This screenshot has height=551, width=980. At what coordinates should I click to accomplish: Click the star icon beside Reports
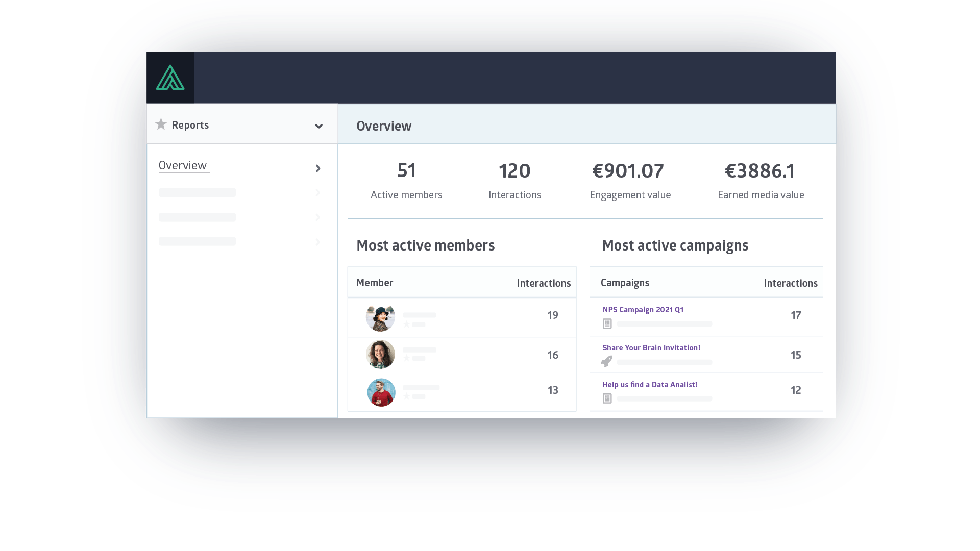tap(161, 124)
